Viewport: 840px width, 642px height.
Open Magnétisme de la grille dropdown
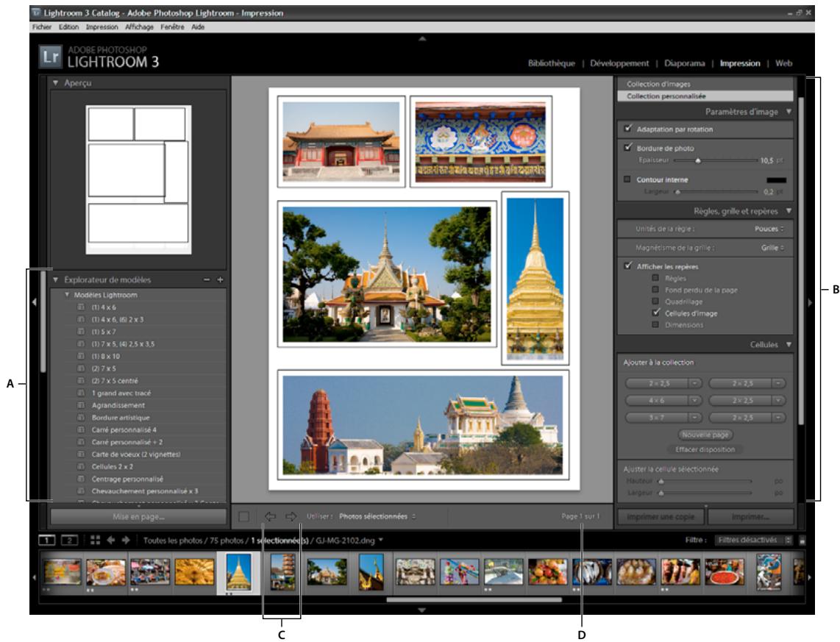click(772, 248)
